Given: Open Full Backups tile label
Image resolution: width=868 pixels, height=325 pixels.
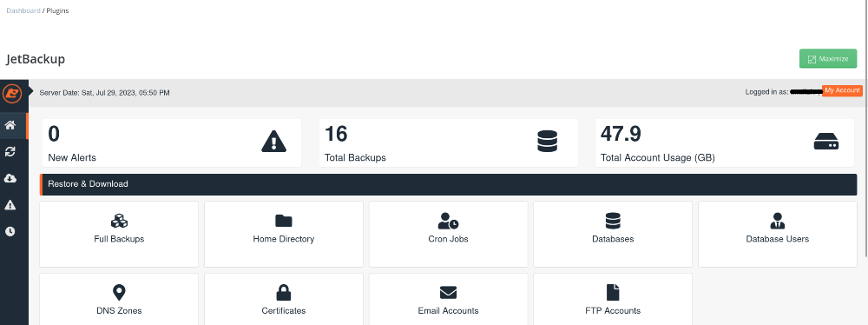Looking at the screenshot, I should [119, 239].
